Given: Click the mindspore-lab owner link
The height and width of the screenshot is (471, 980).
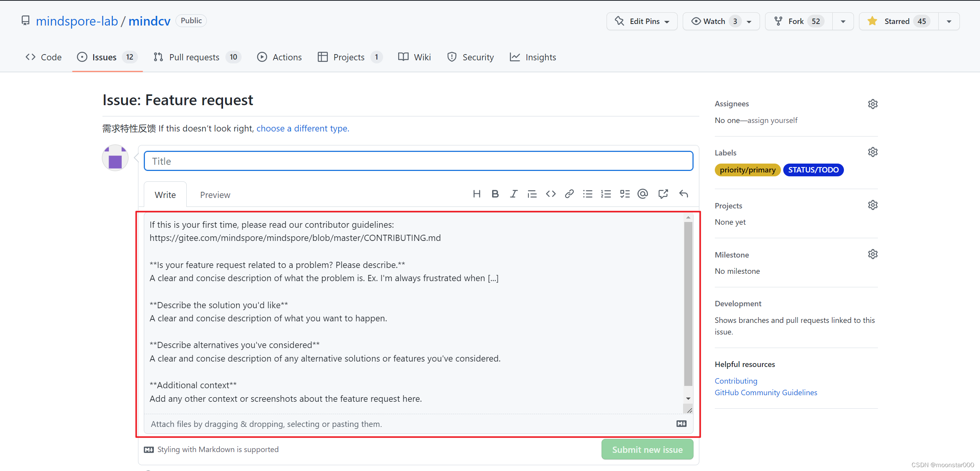Looking at the screenshot, I should [77, 21].
